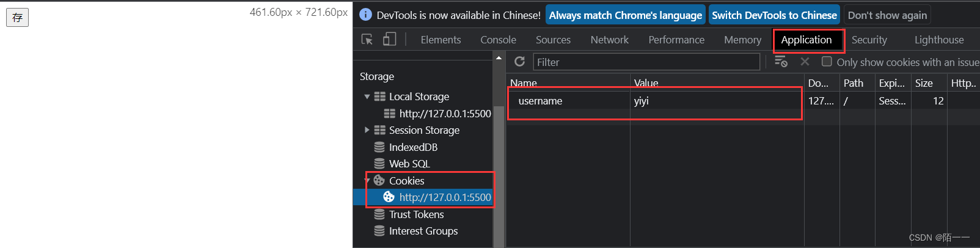The width and height of the screenshot is (980, 248).
Task: Click the delete selected cookie X icon
Action: click(805, 62)
